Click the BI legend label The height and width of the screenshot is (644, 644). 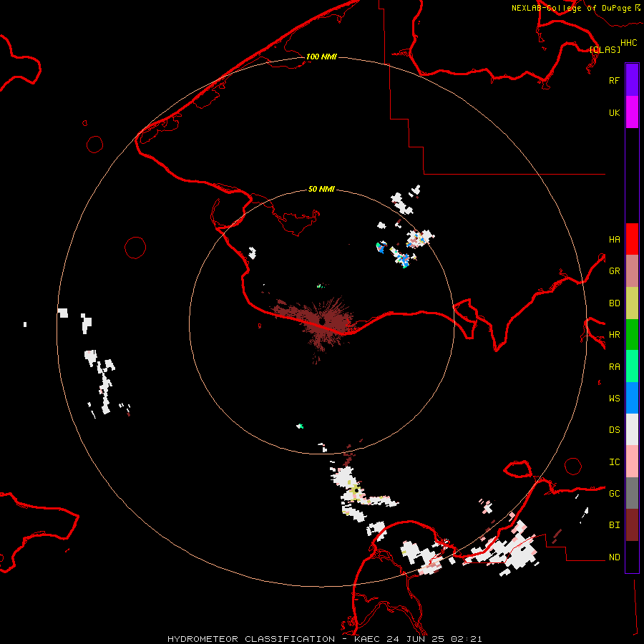[614, 525]
